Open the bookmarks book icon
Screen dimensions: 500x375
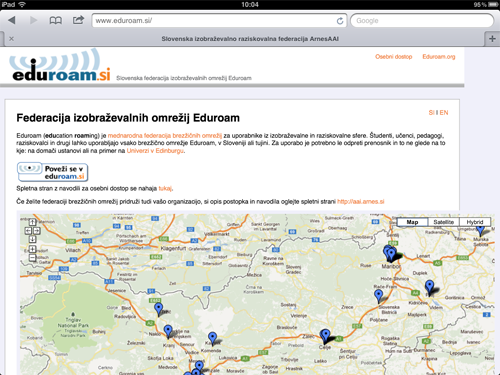tap(55, 21)
